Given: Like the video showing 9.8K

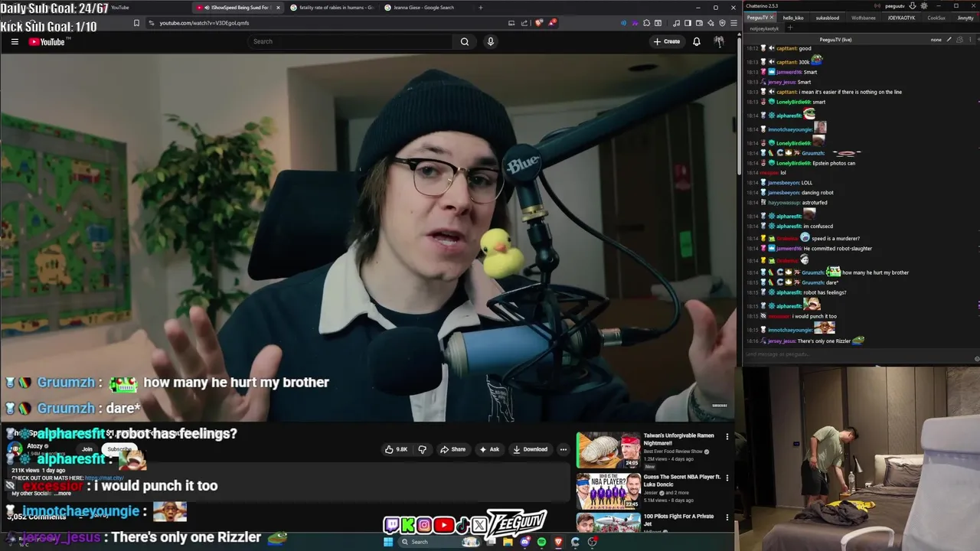Looking at the screenshot, I should 397,449.
